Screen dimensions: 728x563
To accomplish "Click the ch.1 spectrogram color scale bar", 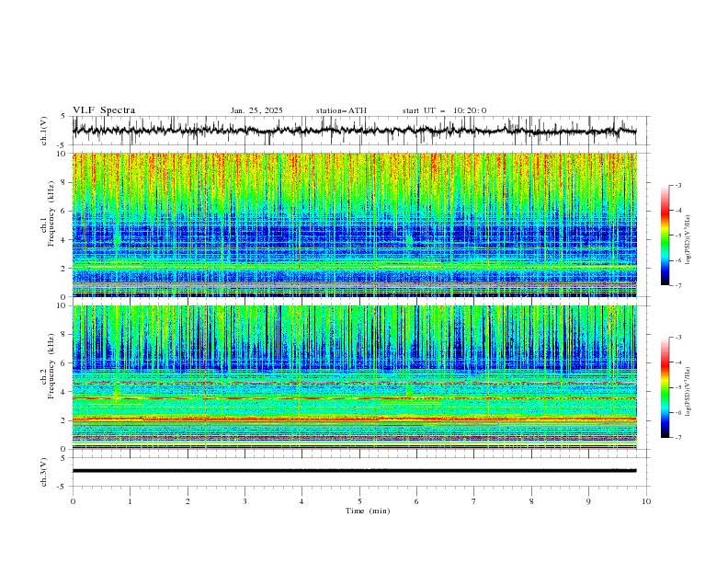I will point(665,236).
